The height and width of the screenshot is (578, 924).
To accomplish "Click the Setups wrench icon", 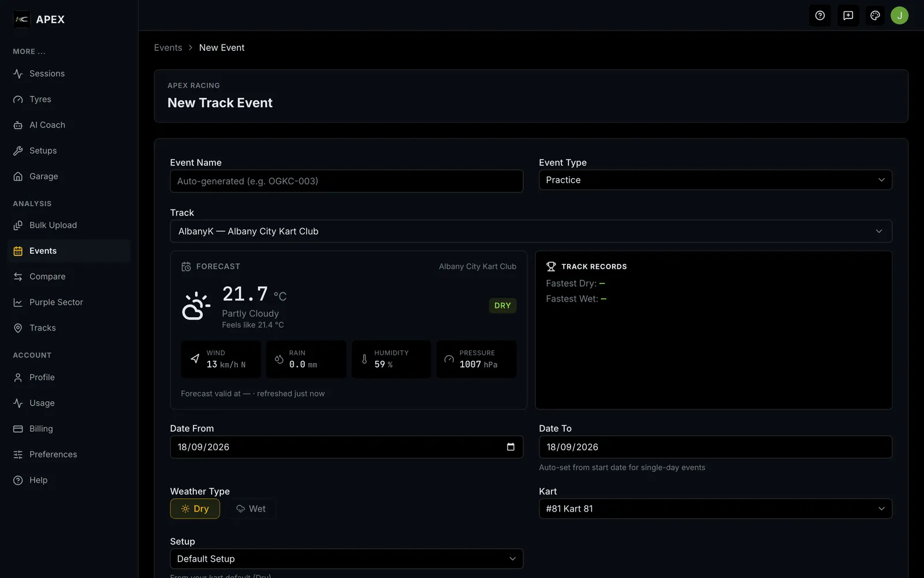I will coord(18,151).
